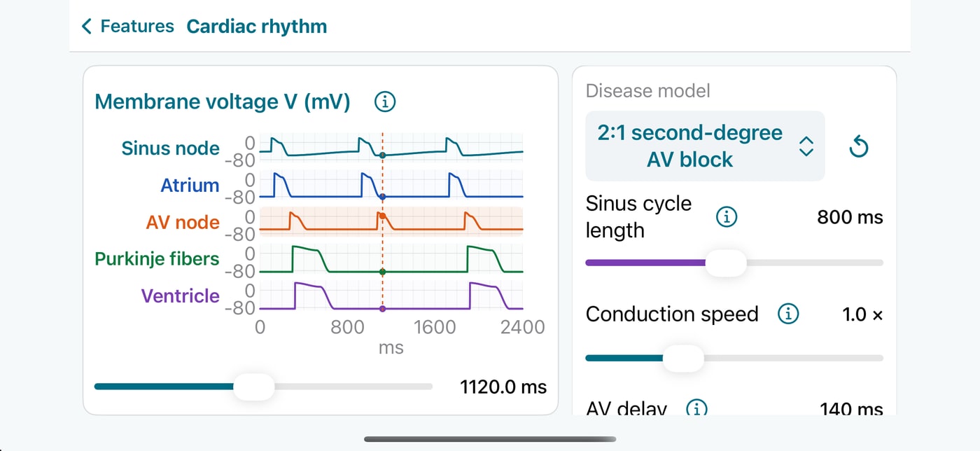
Task: Click the 800 ms cycle length value
Action: (850, 217)
